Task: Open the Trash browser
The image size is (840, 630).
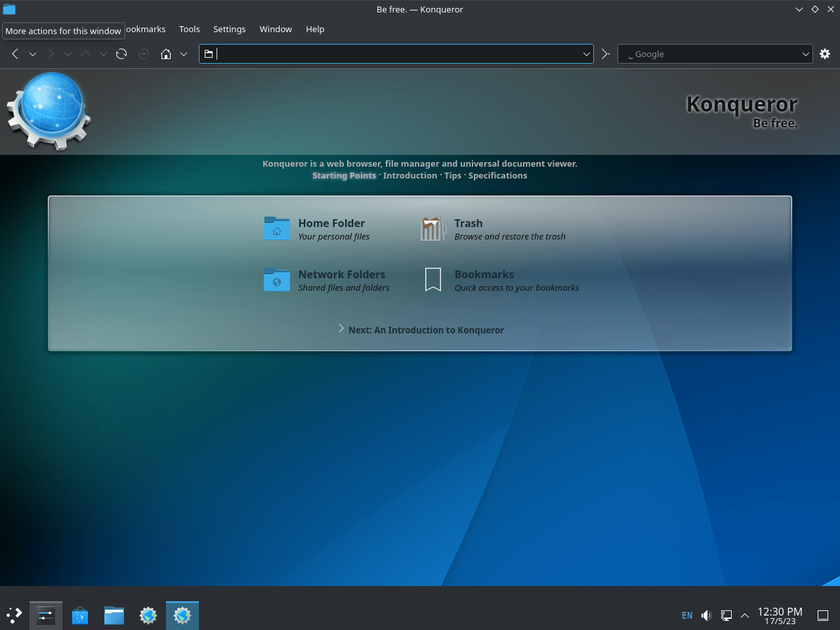Action: 468,223
